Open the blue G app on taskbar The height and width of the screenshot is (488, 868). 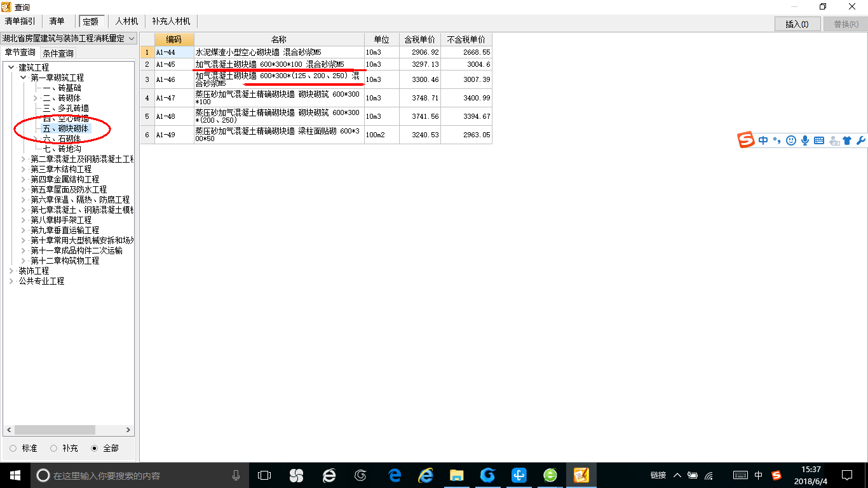pyautogui.click(x=487, y=475)
